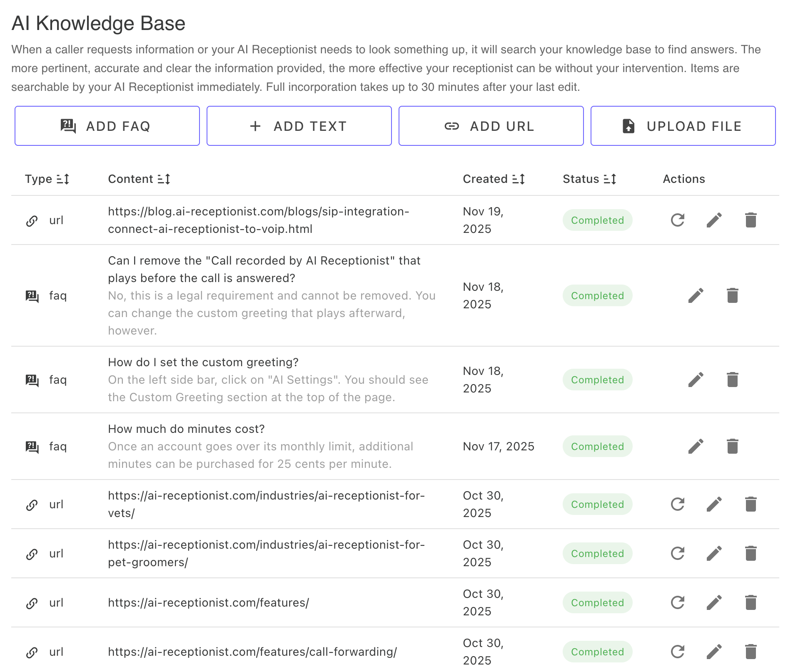788x672 pixels.
Task: Edit the "How much do minutes cost?" FAQ
Action: (x=696, y=446)
